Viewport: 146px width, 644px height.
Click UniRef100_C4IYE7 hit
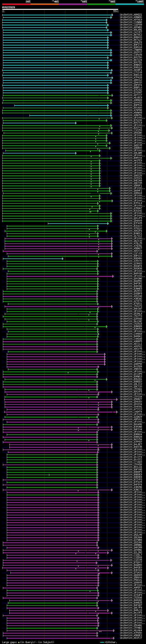point(131,32)
